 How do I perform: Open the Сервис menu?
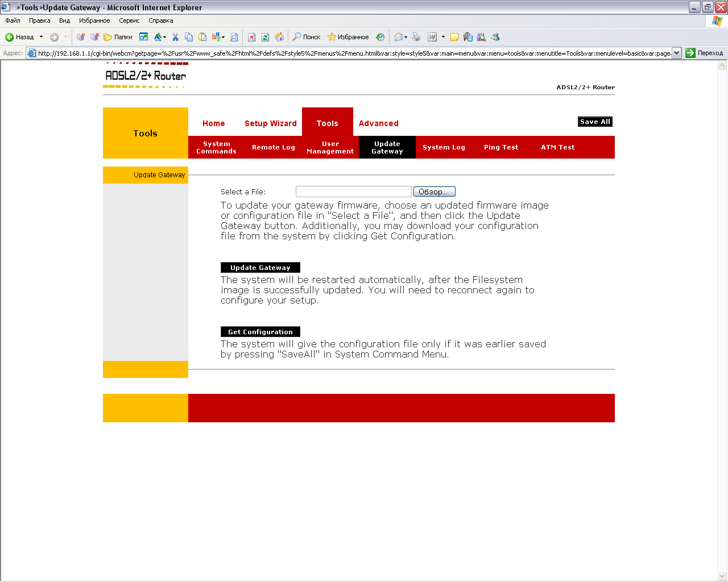[129, 20]
